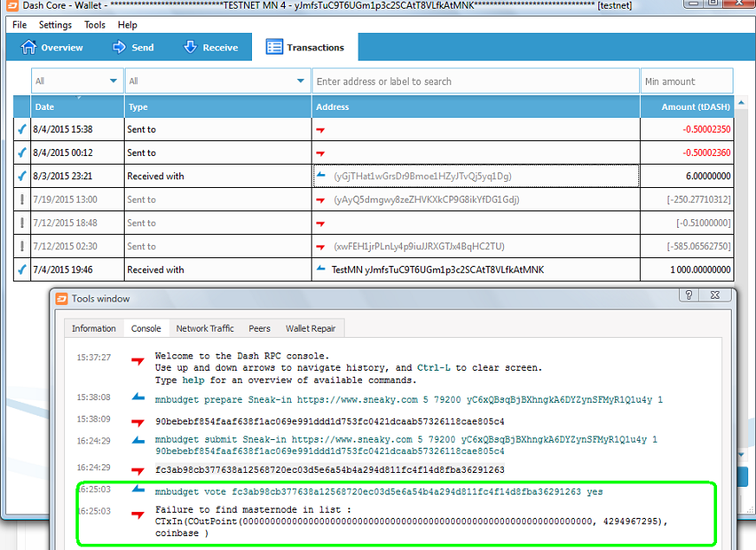Select the address cell yAyQ5dmgwy8zeZHVKXkCP9G8ikYfDG1Gdj
The image size is (756, 550).
(x=476, y=199)
